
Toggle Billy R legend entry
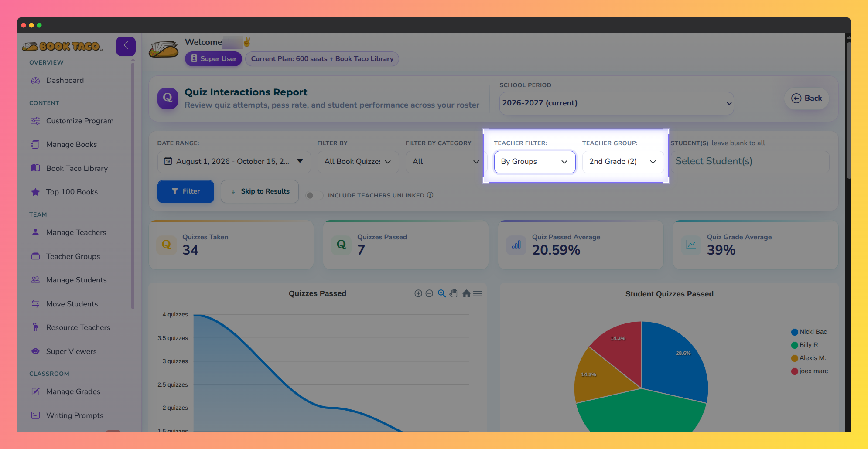pyautogui.click(x=805, y=345)
